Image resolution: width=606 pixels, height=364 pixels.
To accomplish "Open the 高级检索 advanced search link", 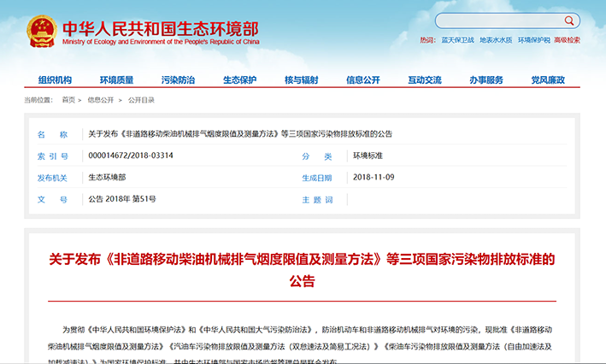I will (x=567, y=40).
